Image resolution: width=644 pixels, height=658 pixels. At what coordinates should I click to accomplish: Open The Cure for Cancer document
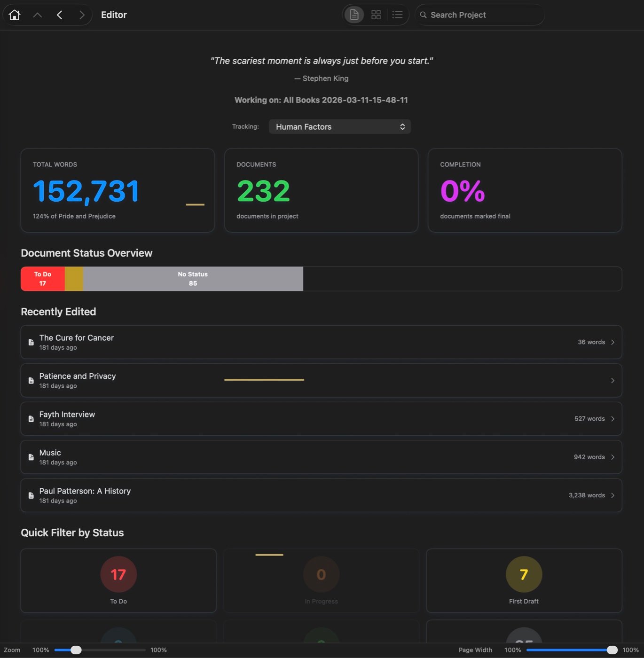coord(321,342)
